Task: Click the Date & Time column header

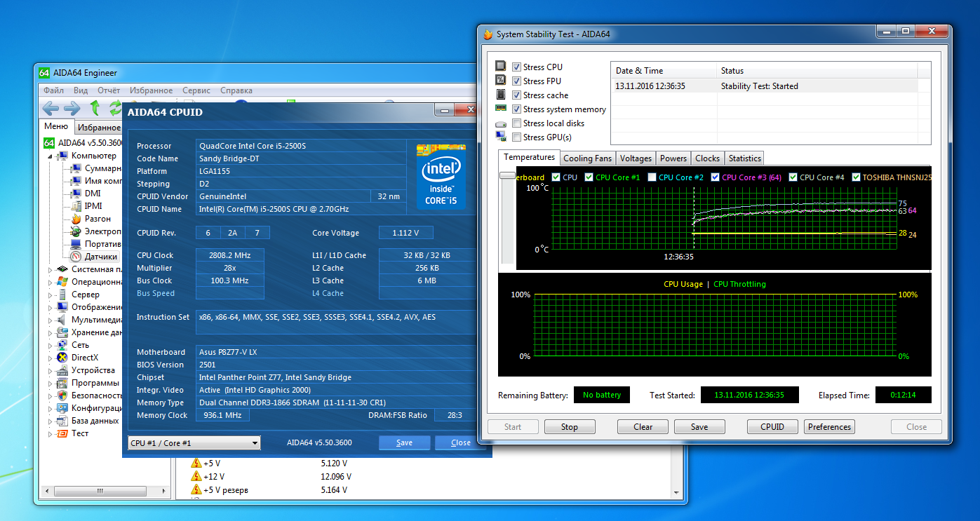Action: point(664,71)
